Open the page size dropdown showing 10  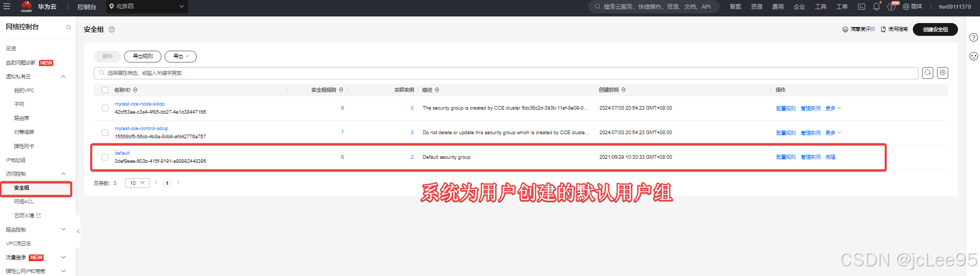click(x=137, y=183)
